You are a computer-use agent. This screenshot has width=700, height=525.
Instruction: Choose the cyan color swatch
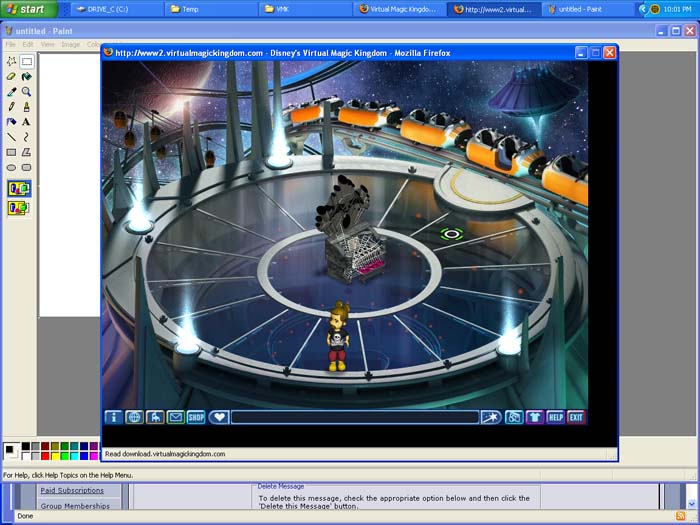[74, 456]
